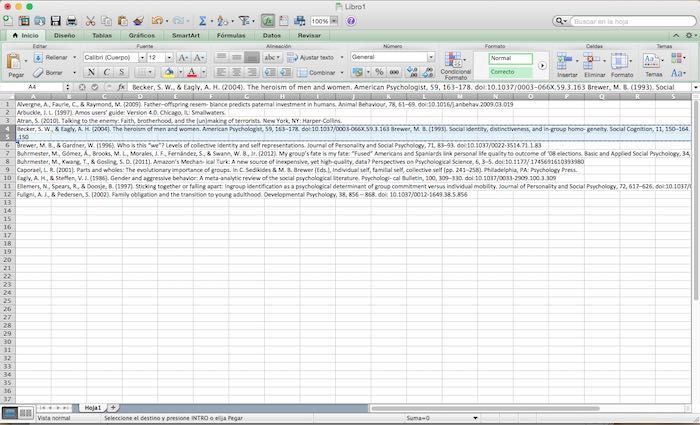Viewport: 700px width, 425px height.
Task: Toggle italic with the C button
Action: point(106,72)
